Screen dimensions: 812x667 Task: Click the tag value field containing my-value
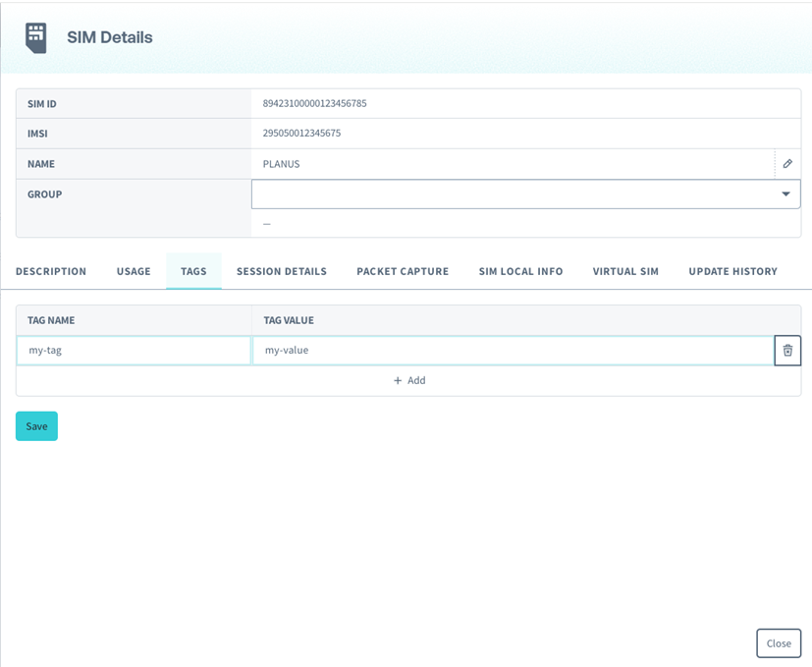(x=513, y=351)
